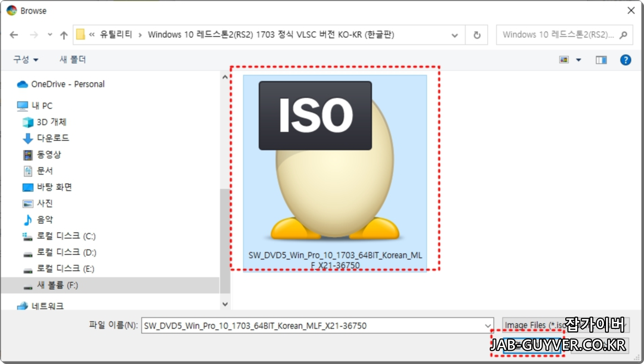Select the ISO file thumbnail
The width and height of the screenshot is (644, 364).
335,173
